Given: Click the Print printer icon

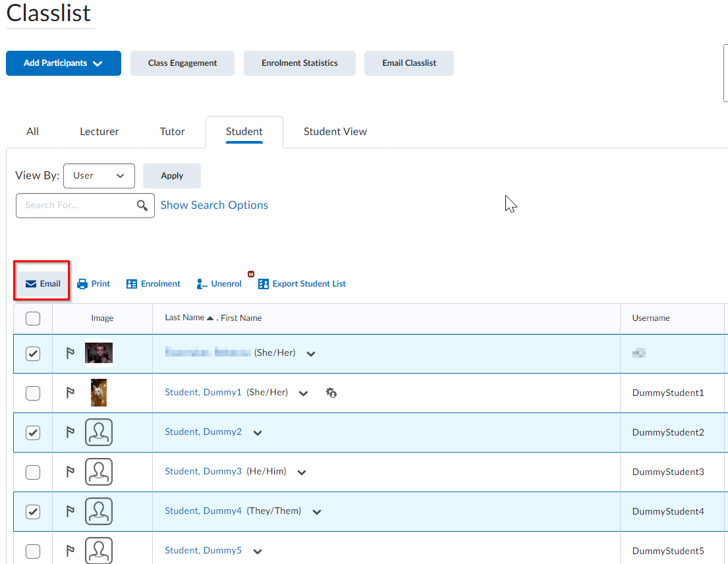Looking at the screenshot, I should pyautogui.click(x=82, y=284).
